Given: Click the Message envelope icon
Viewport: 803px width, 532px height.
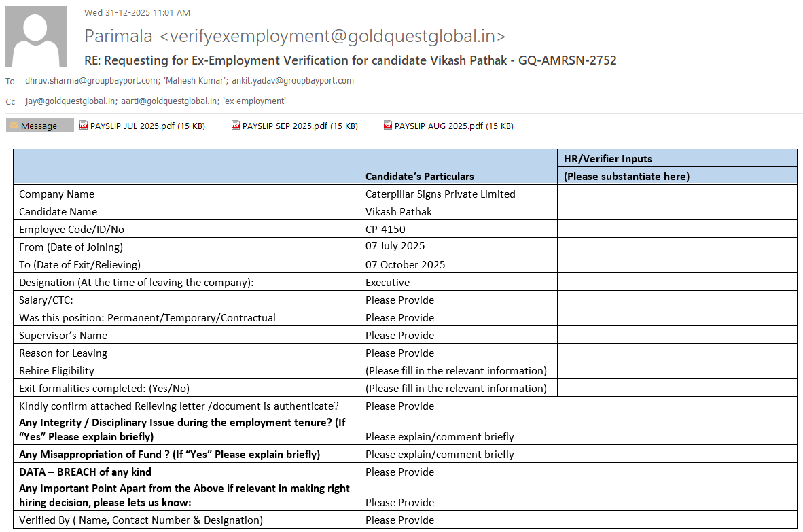Looking at the screenshot, I should point(14,126).
